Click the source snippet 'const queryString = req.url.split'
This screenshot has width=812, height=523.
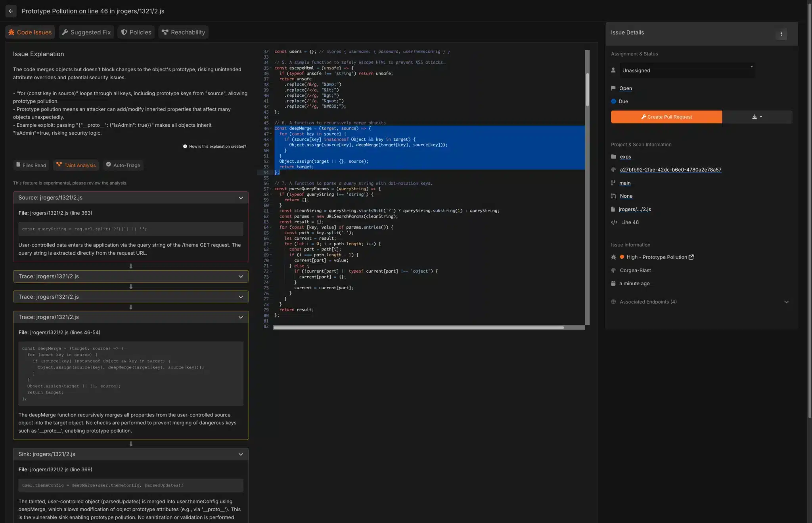(x=131, y=229)
